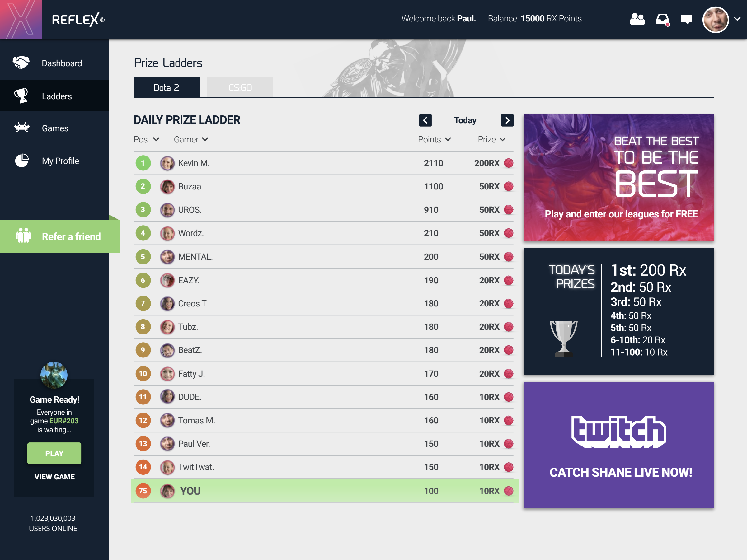Expand the Points column dropdown
This screenshot has height=560, width=747.
click(448, 139)
